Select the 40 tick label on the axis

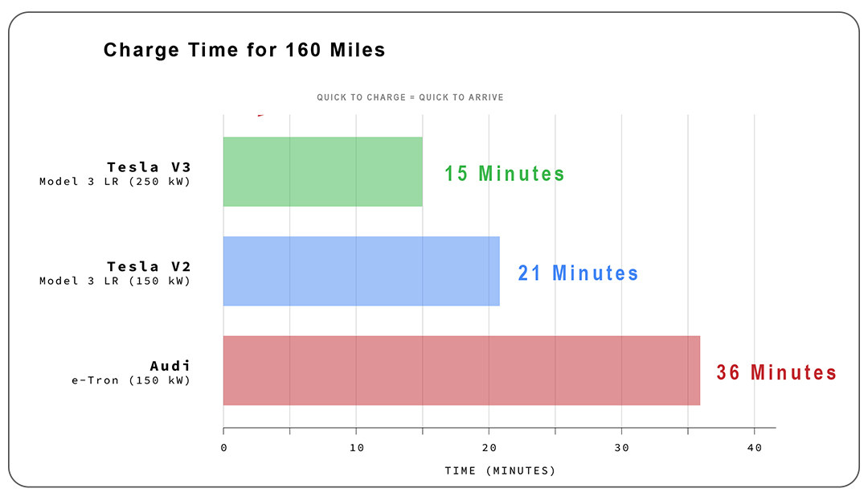coord(754,447)
